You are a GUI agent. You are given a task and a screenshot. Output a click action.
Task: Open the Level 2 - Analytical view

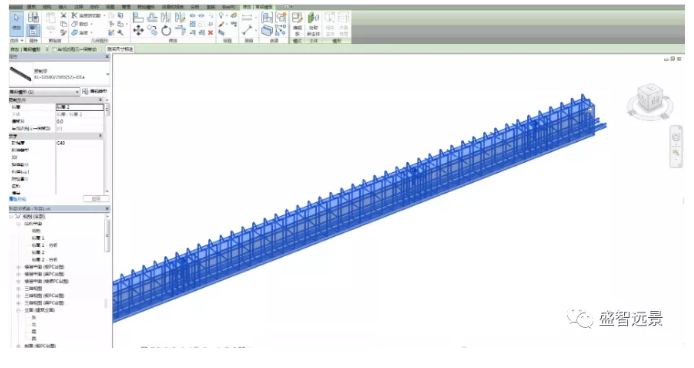click(x=44, y=260)
